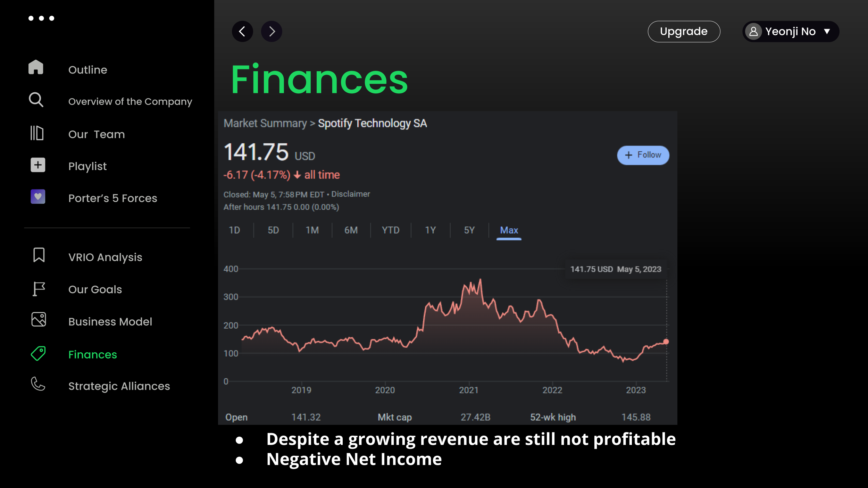Switch chart to 5Y range
Screen dimensions: 868x488
click(x=469, y=230)
